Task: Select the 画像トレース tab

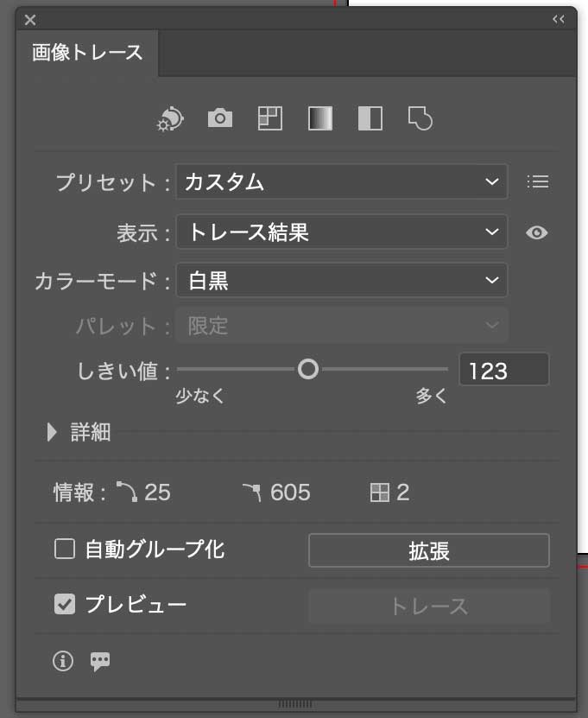Action: click(87, 52)
